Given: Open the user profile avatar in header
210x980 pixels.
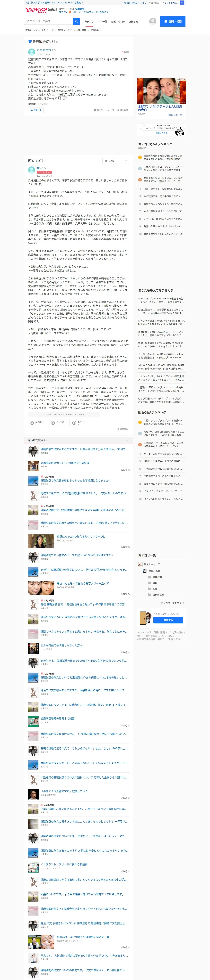Looking at the screenshot, I should pyautogui.click(x=153, y=21).
